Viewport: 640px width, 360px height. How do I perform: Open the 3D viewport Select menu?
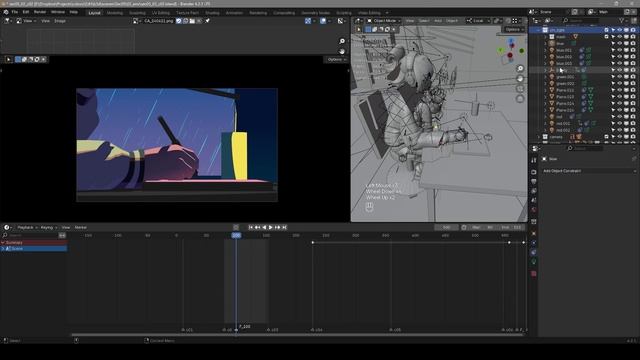click(424, 21)
